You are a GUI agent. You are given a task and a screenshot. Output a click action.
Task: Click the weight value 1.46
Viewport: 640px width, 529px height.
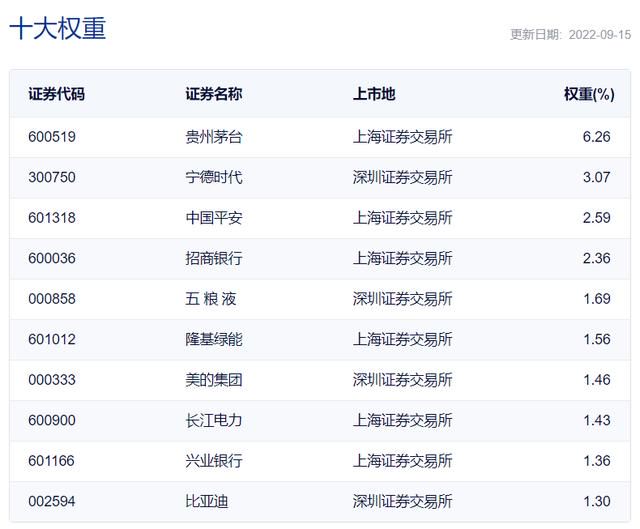(596, 380)
